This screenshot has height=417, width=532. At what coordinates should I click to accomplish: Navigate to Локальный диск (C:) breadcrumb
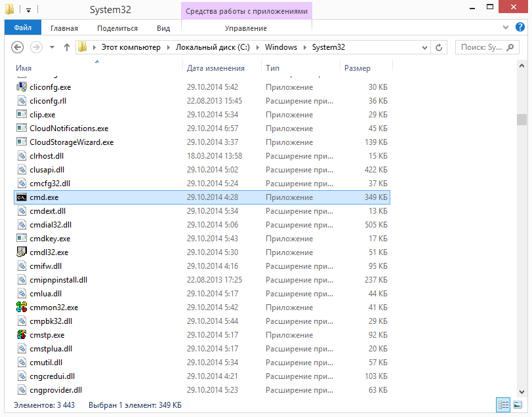213,47
